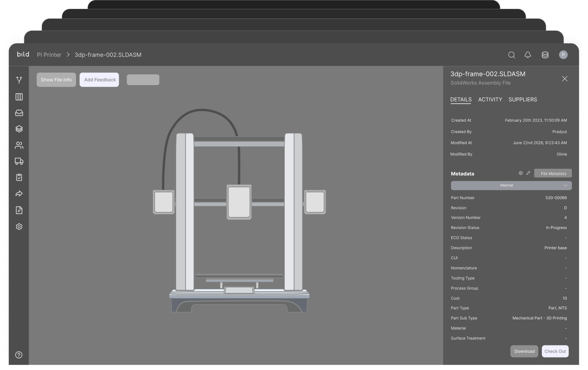Click the File Metadata button
This screenshot has height=370, width=588.
point(553,174)
